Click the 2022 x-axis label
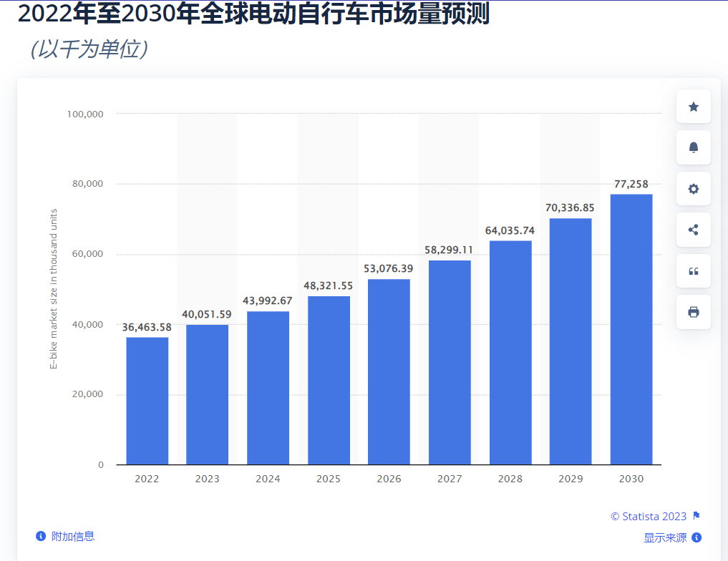The height and width of the screenshot is (561, 728). (147, 479)
